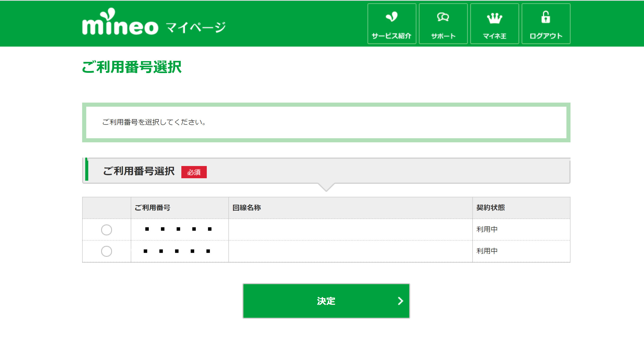Select the first number radio button

coord(106,230)
